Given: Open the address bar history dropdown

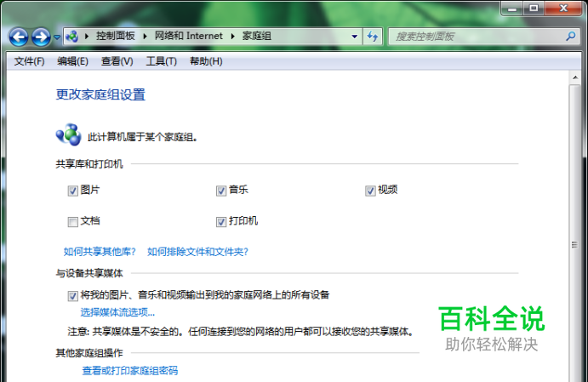Looking at the screenshot, I should 354,37.
